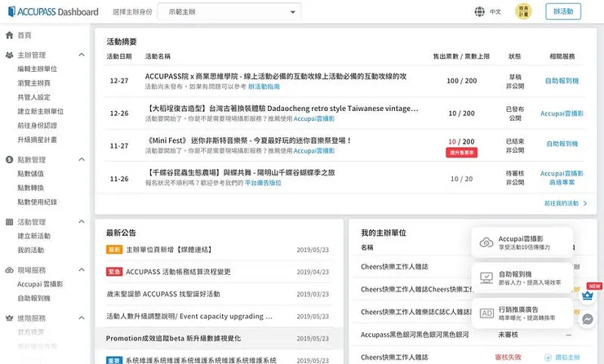This screenshot has width=604, height=364.
Task: Click 前往我的活動 link
Action: (566, 203)
